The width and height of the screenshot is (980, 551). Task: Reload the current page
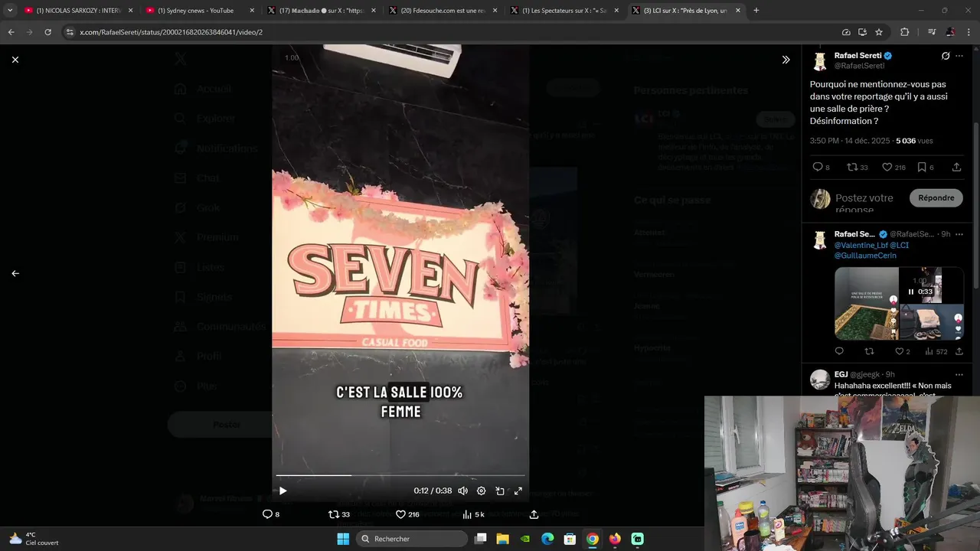point(47,32)
